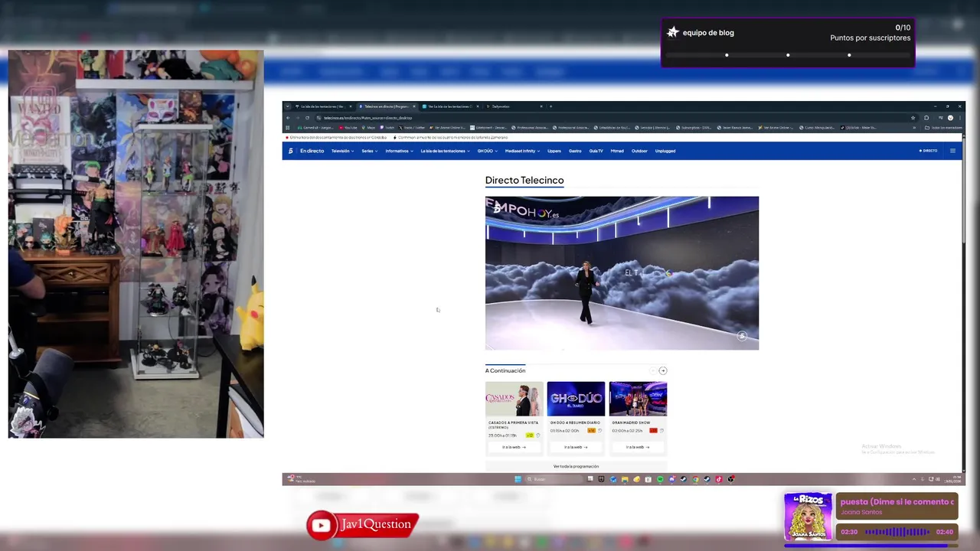
Task: Click Ir a la web under Casados a primera vista
Action: [x=514, y=447]
